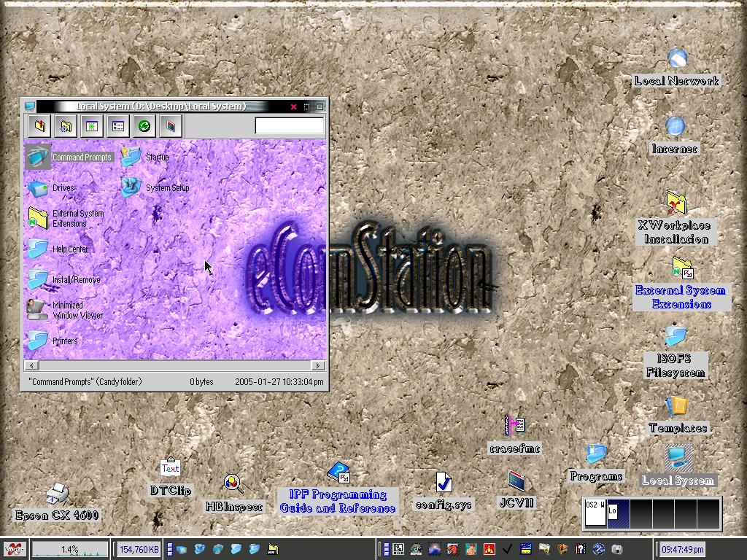Click the taskbar clock showing 09:47:49 pm
Screen dimensions: 747x560
click(683, 549)
